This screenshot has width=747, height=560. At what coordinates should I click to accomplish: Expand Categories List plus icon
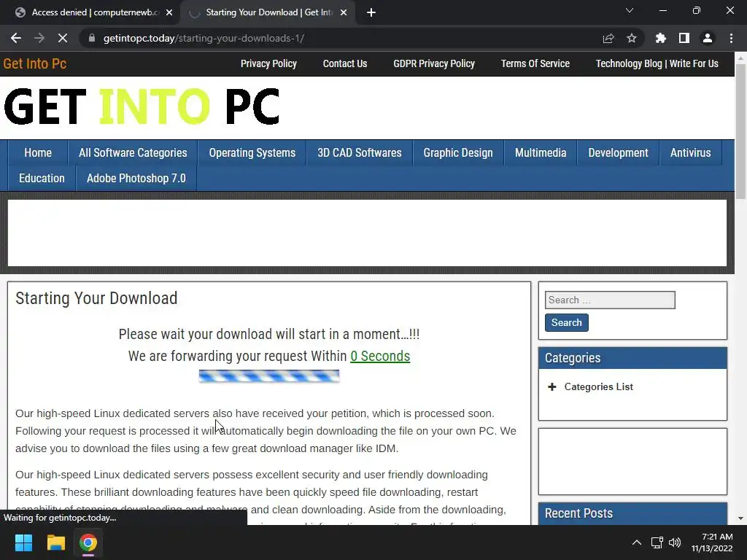[551, 386]
